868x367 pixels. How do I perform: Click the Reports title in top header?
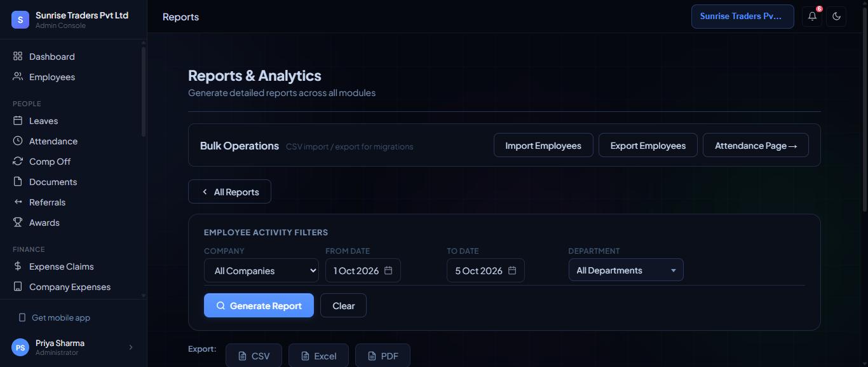click(x=180, y=17)
